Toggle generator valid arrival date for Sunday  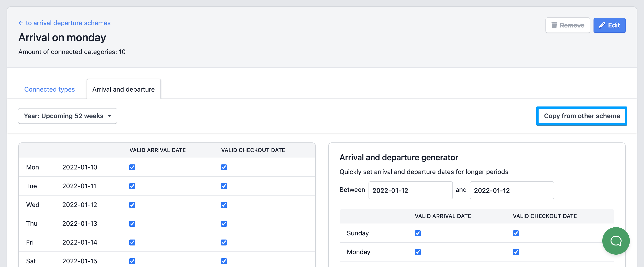[418, 233]
